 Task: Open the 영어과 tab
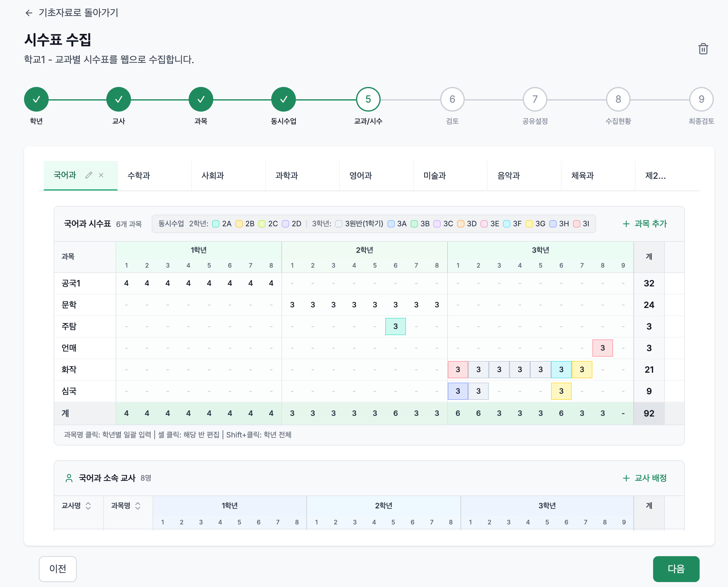[x=361, y=176]
